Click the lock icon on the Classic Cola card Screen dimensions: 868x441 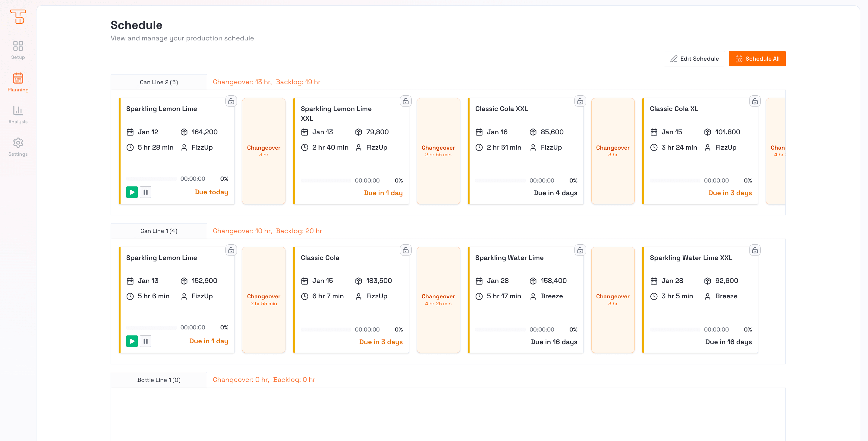point(406,250)
